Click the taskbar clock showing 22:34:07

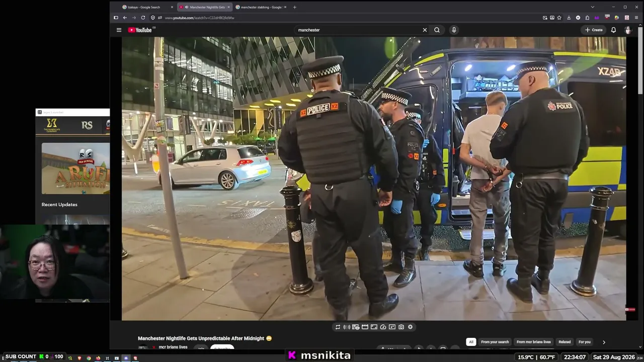tap(575, 357)
